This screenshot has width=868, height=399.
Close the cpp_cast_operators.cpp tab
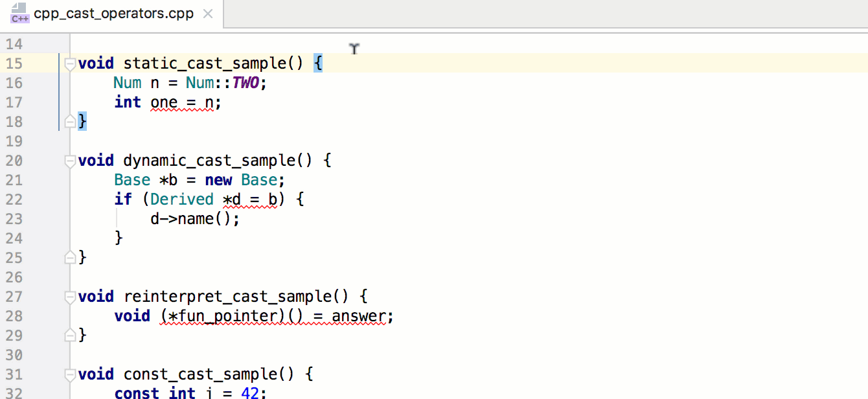208,14
